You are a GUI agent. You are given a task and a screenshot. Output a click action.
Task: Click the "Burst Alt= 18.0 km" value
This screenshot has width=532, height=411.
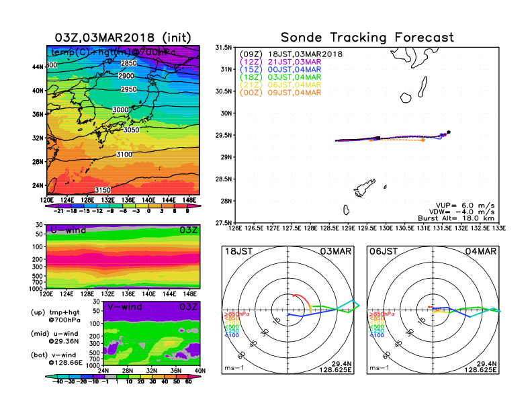coord(456,218)
